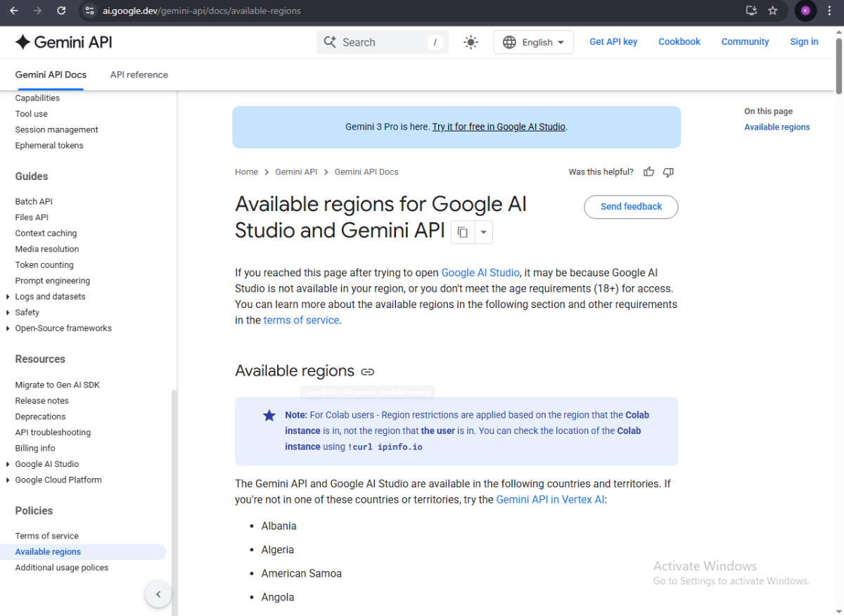Toggle the light/dark theme button
Image resolution: width=844 pixels, height=616 pixels.
click(471, 42)
